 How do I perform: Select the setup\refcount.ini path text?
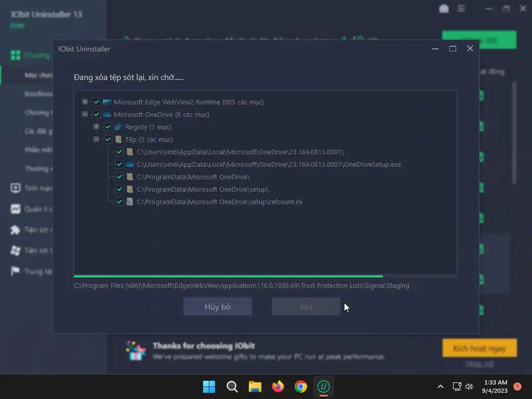(x=220, y=202)
